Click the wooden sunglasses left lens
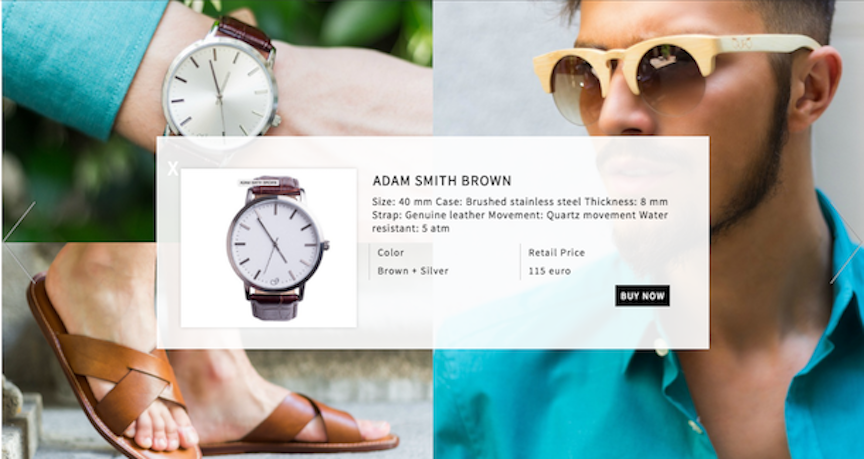 (575, 89)
